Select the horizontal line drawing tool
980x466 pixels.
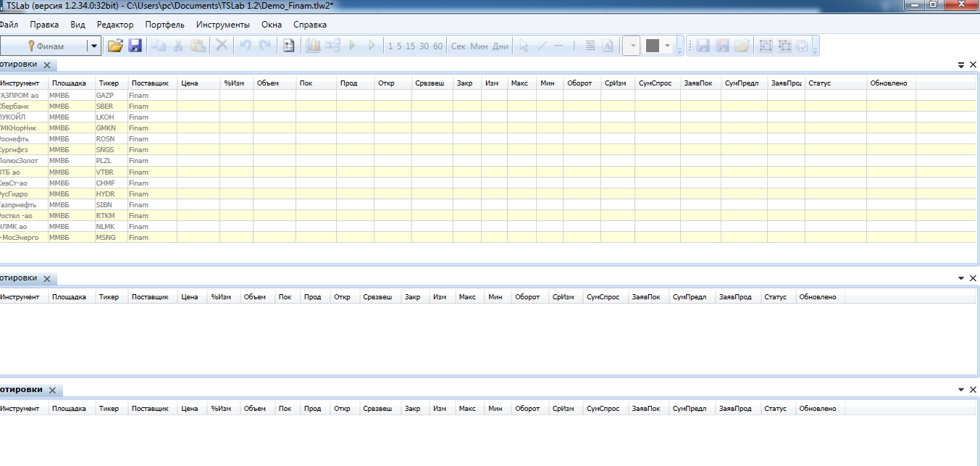click(558, 46)
